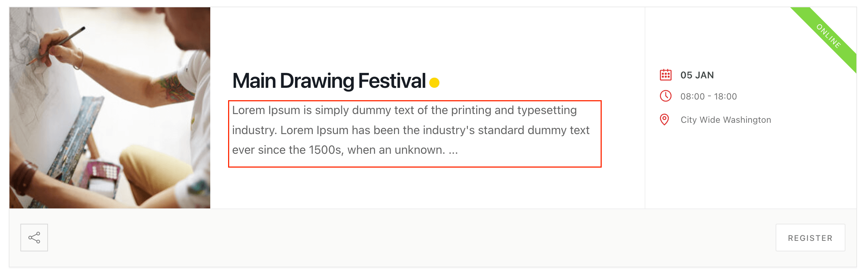Image resolution: width=868 pixels, height=274 pixels.
Task: Click the brown leather wristband in photo
Action: tap(24, 177)
